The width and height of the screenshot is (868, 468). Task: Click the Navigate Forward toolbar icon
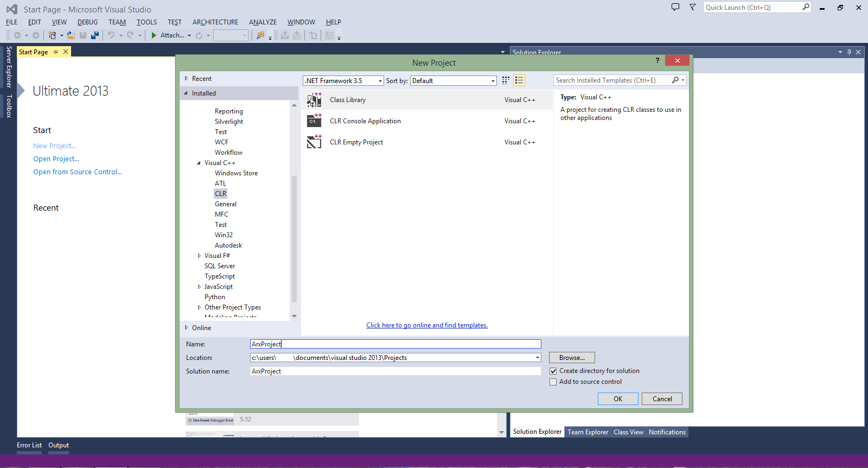36,35
